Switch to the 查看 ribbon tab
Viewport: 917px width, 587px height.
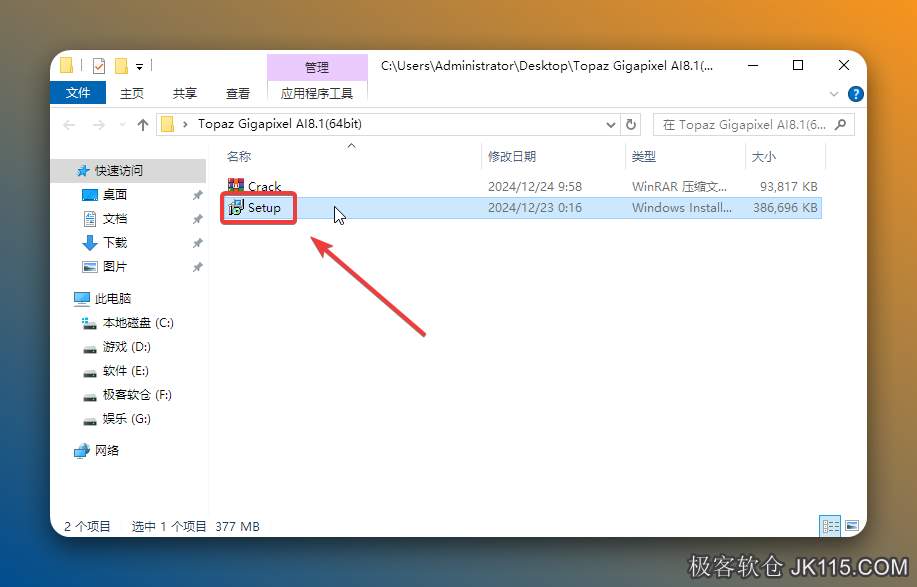click(x=238, y=93)
